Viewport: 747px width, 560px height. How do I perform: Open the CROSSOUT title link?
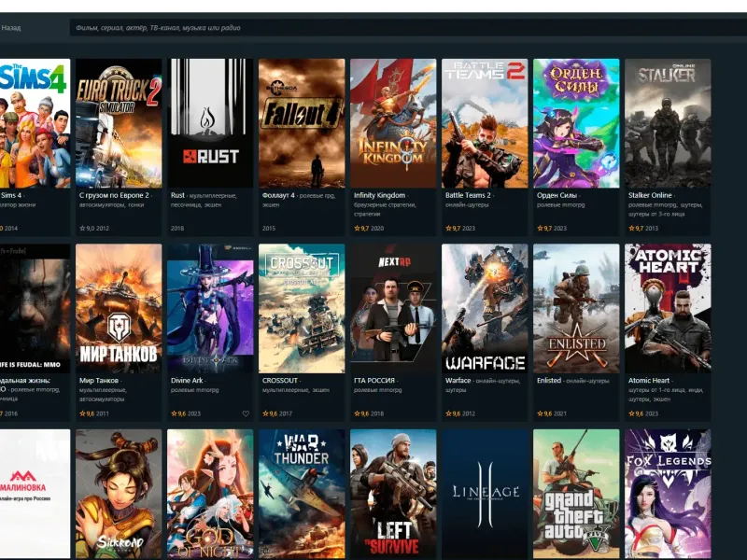coord(280,381)
